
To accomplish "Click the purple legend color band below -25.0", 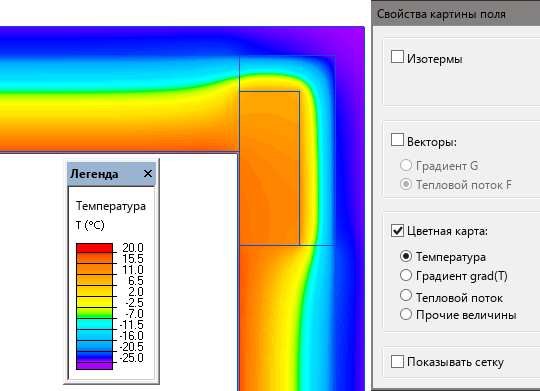I will click(94, 366).
